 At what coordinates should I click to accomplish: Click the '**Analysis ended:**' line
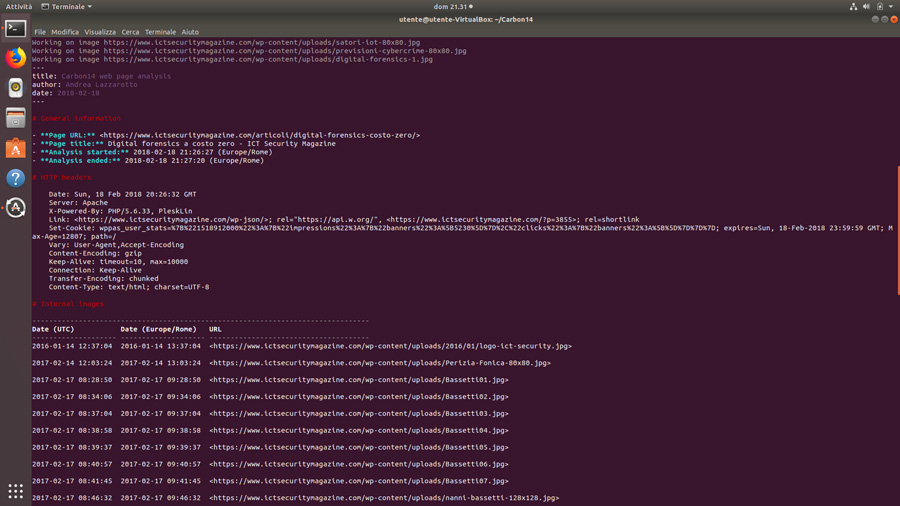pos(148,161)
